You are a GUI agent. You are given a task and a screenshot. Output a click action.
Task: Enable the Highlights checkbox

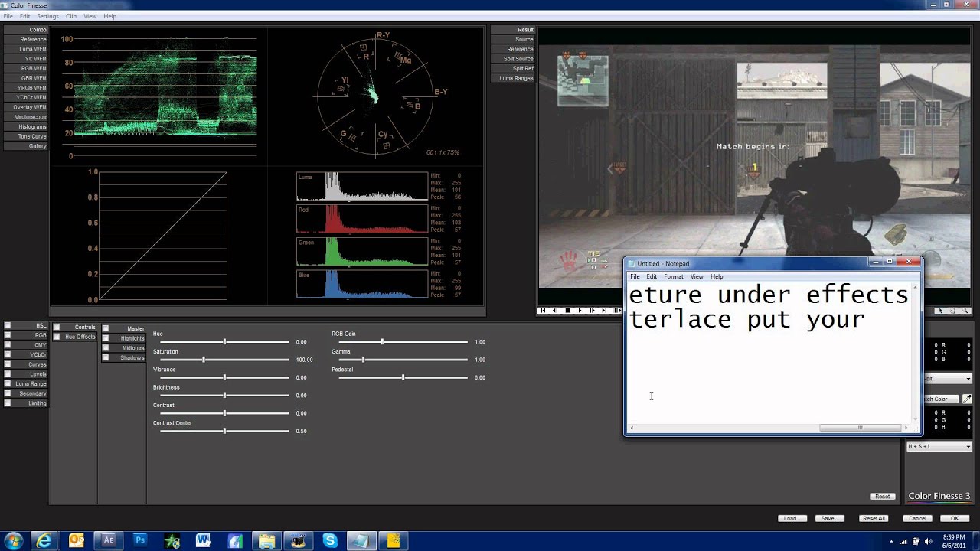pos(106,338)
